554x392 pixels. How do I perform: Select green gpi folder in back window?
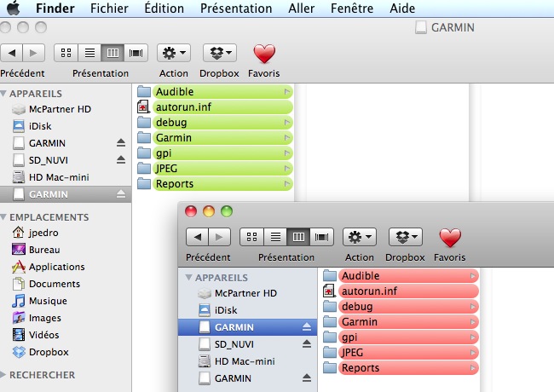point(215,153)
